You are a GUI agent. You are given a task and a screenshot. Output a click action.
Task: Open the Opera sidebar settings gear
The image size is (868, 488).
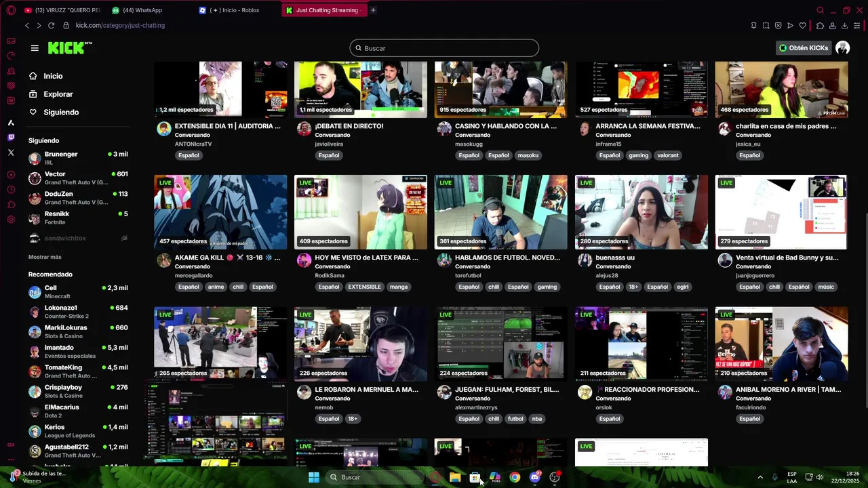(11, 220)
